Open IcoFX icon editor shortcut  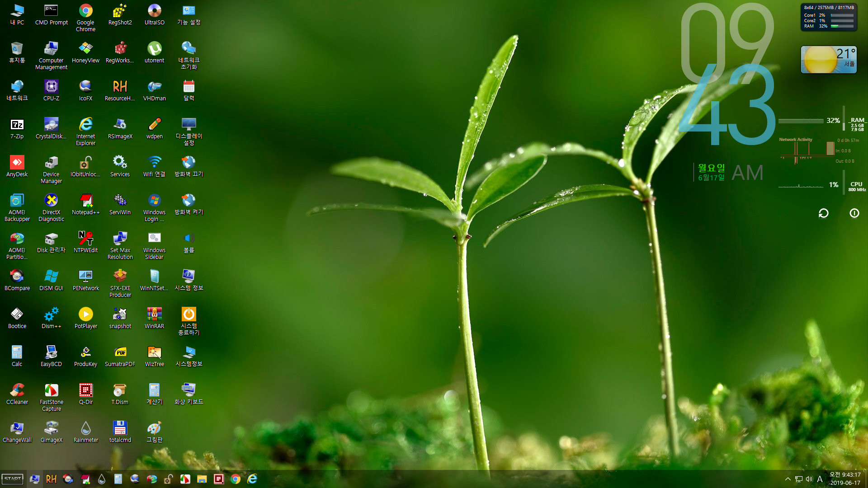click(85, 90)
